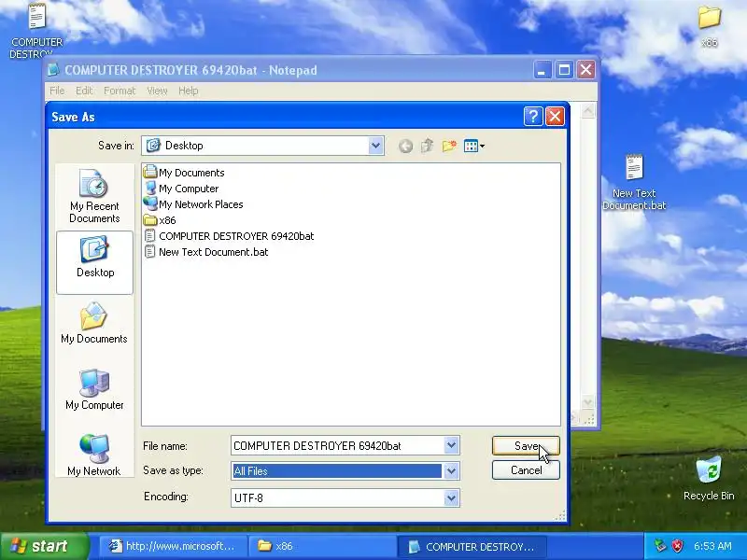Click Notepad scroll up arrow
747x560 pixels.
point(588,111)
